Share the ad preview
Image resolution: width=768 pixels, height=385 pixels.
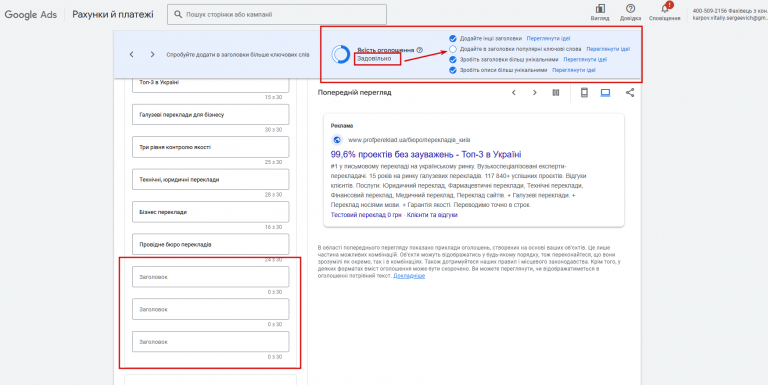[630, 93]
